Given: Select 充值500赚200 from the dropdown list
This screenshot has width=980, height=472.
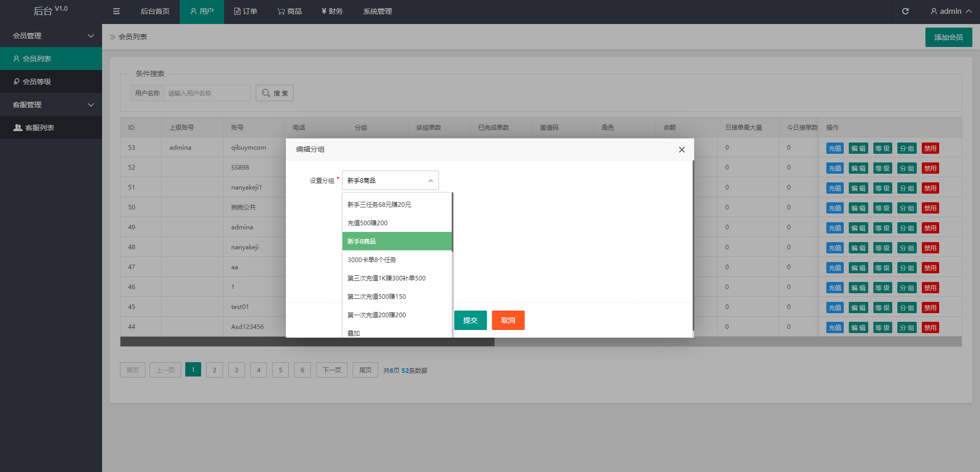Looking at the screenshot, I should tap(367, 223).
